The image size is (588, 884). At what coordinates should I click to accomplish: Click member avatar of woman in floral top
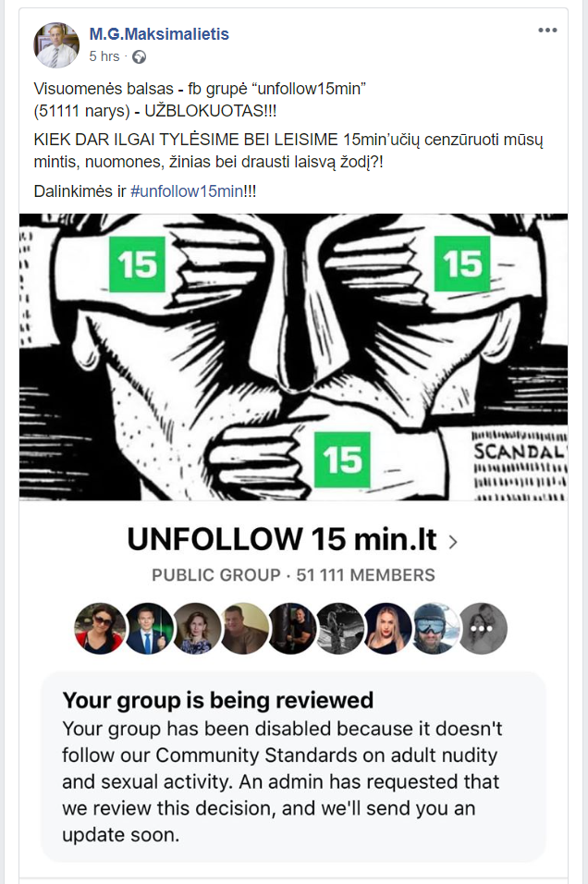click(196, 629)
